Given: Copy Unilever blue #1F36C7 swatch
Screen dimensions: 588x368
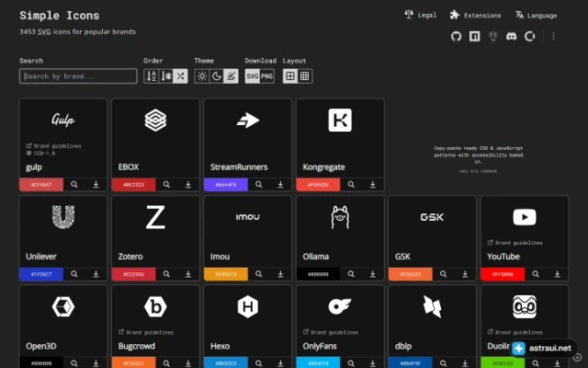Looking at the screenshot, I should pos(41,274).
